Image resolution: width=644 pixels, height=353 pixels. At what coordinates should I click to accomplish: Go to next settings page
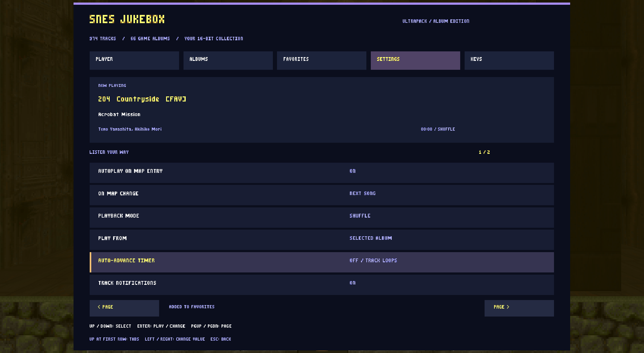point(519,308)
